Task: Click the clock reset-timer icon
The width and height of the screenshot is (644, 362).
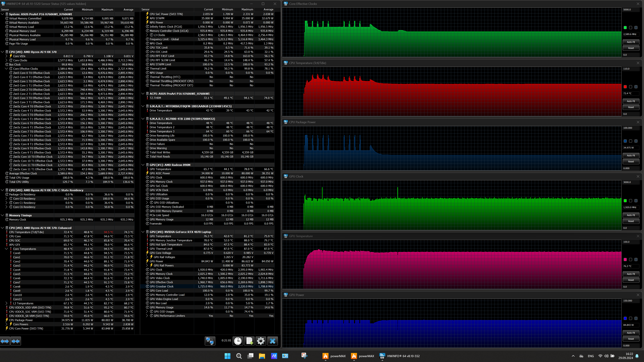Action: pyautogui.click(x=238, y=341)
